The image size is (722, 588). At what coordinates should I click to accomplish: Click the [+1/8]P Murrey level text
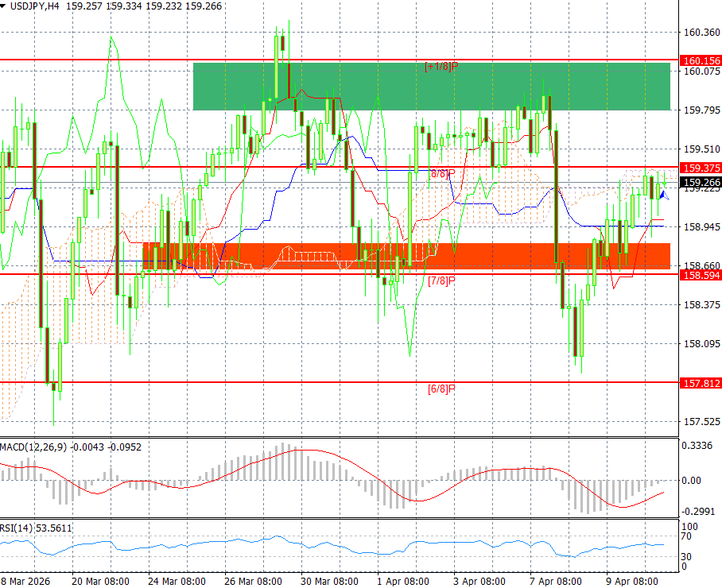[x=441, y=66]
